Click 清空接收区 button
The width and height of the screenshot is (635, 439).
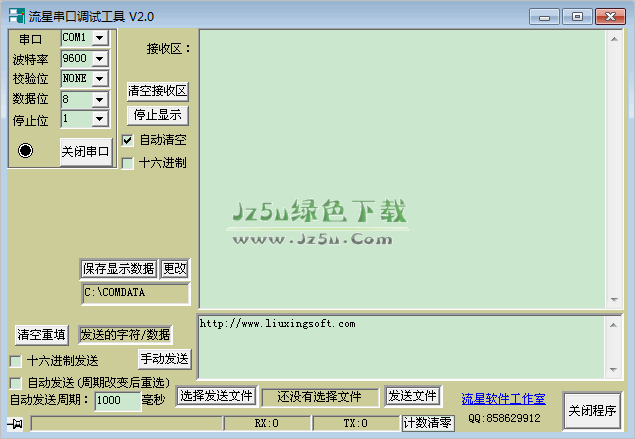coord(158,91)
